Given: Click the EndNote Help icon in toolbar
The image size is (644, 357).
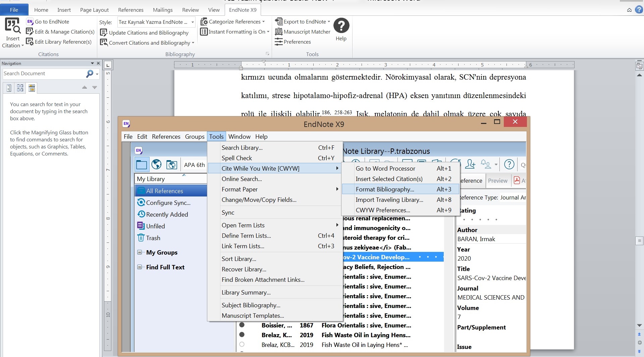Looking at the screenshot, I should coord(509,164).
